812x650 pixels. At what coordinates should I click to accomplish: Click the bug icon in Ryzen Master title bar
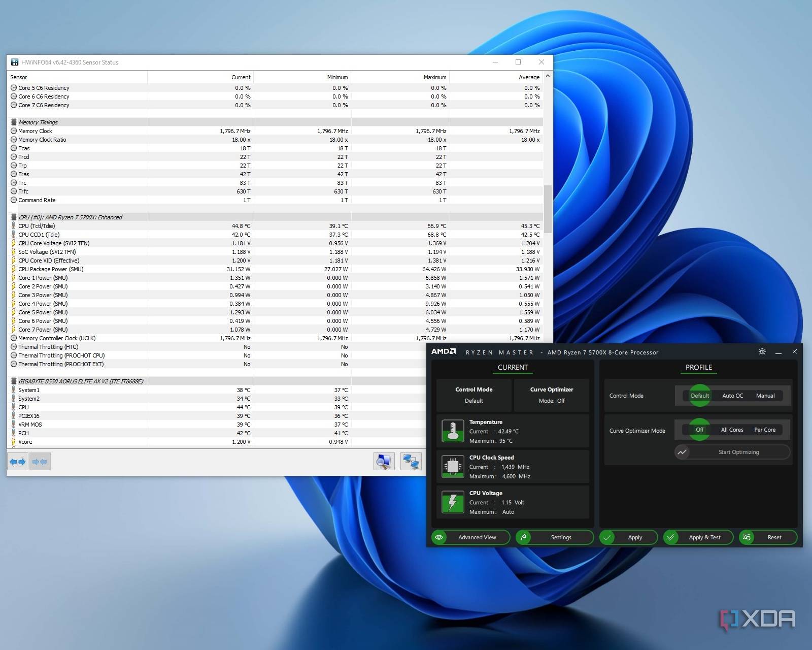(x=762, y=351)
